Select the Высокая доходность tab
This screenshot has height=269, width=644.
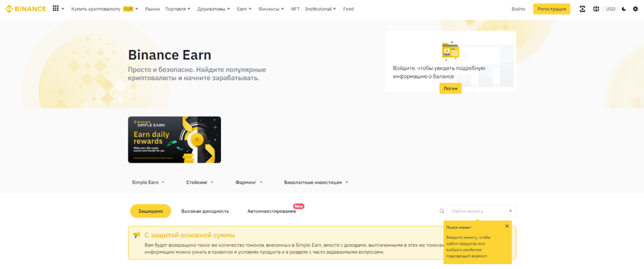point(205,211)
